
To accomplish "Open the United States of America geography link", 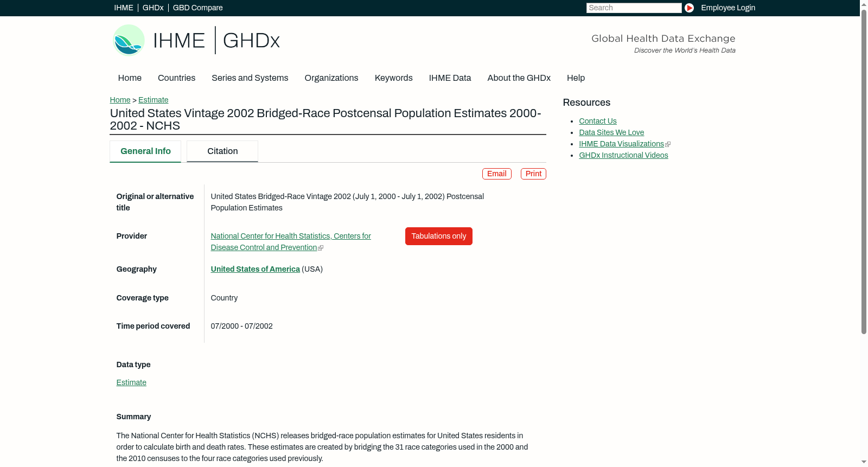I will click(x=255, y=269).
